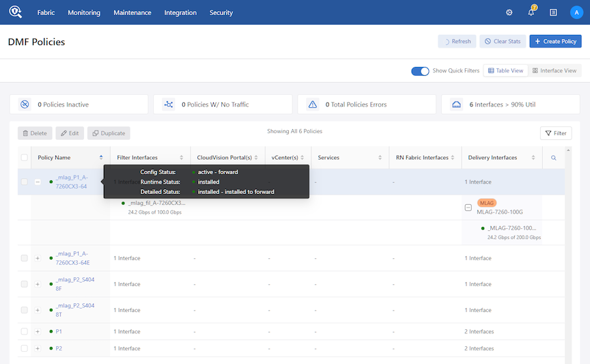Screen dimensions: 590x364
Task: Check the _mlag_P1_A-7260CX3-64 row checkbox
Action: tap(25, 182)
